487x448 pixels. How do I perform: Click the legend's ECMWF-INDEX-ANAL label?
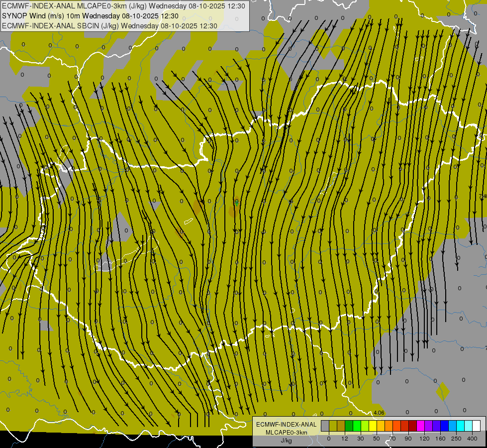(x=287, y=425)
